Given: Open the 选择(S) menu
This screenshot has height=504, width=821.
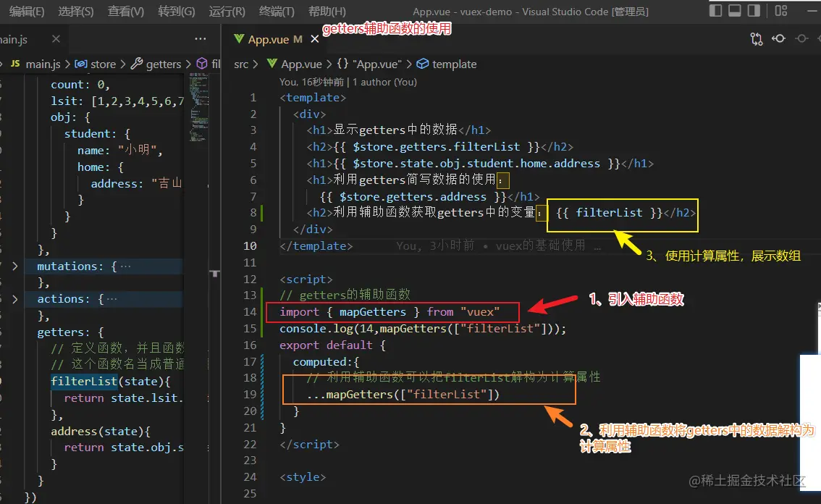Looking at the screenshot, I should [76, 12].
